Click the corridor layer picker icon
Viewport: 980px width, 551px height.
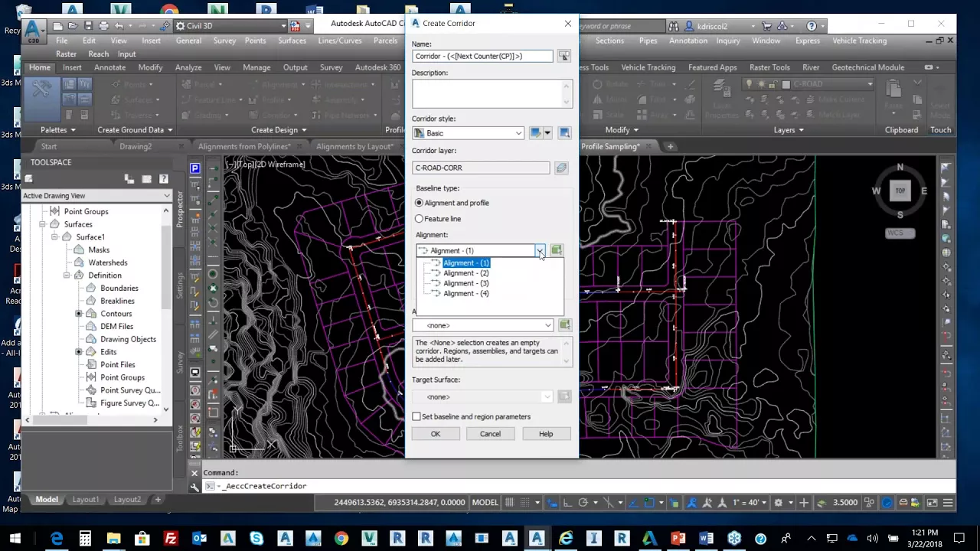[561, 168]
